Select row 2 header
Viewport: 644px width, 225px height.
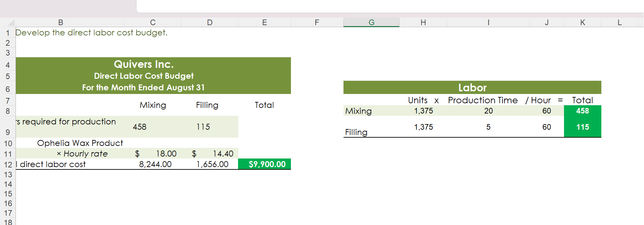8,43
